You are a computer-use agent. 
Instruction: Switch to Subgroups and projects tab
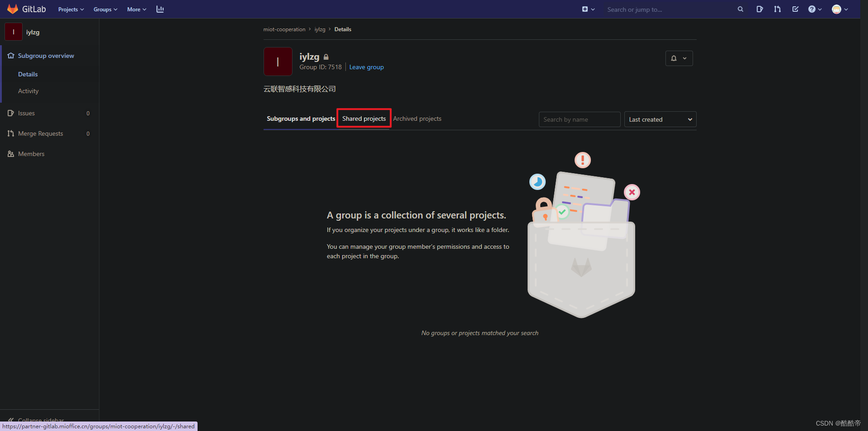[x=301, y=119]
